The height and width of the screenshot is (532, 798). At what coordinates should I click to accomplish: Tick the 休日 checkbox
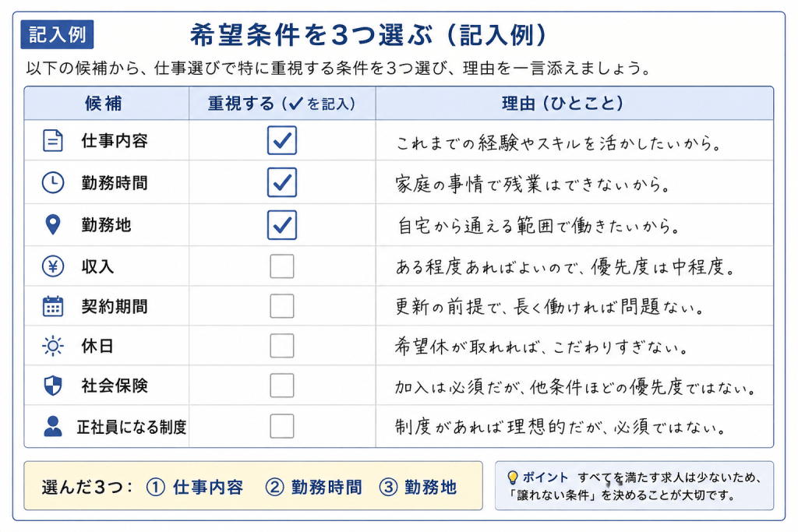pos(282,346)
